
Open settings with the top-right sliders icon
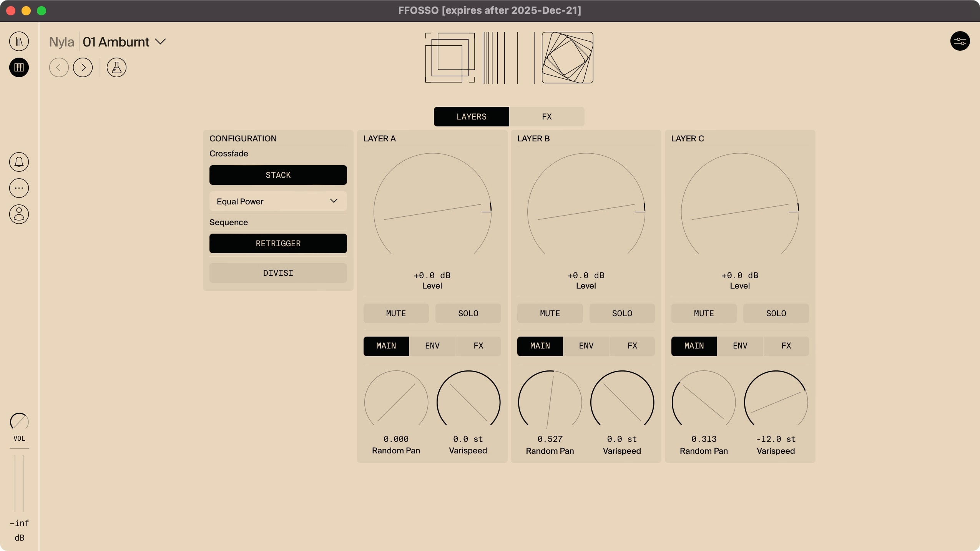(x=960, y=41)
